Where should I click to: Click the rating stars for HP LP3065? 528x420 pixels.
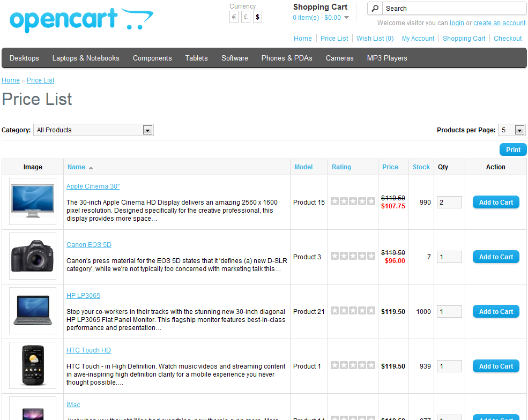(x=353, y=311)
